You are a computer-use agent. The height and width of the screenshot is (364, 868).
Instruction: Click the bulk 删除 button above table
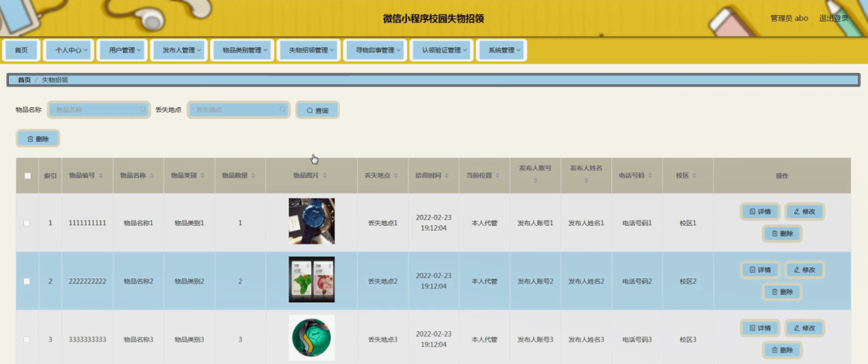(x=38, y=139)
